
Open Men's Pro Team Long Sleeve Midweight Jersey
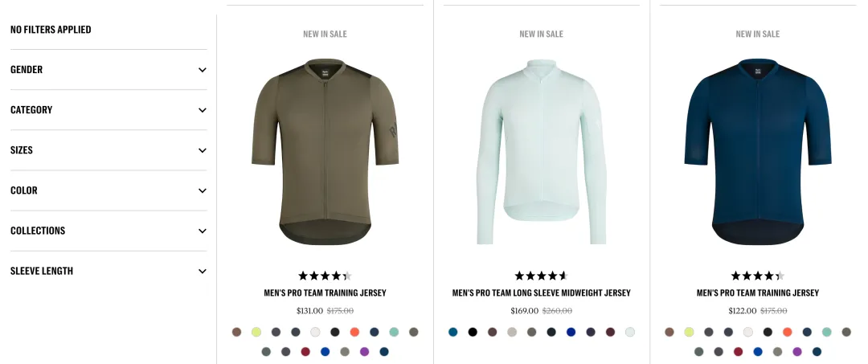[542, 292]
